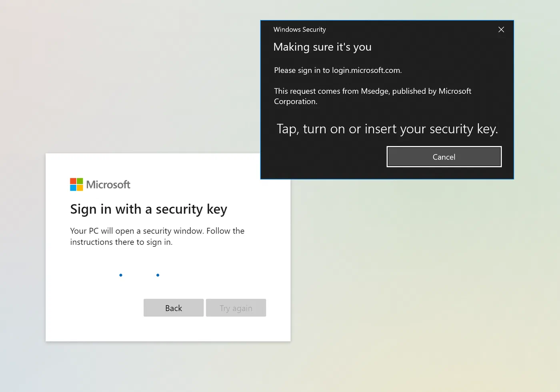This screenshot has width=560, height=392.
Task: Click the Cancel button in Windows Security
Action: tap(444, 157)
